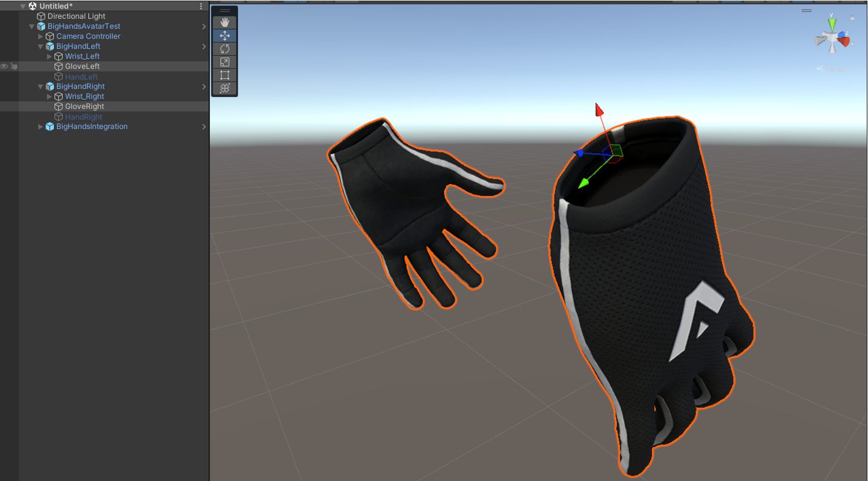Screen dimensions: 868x481
Task: Click the Camera Controller cube icon
Action: pyautogui.click(x=50, y=36)
